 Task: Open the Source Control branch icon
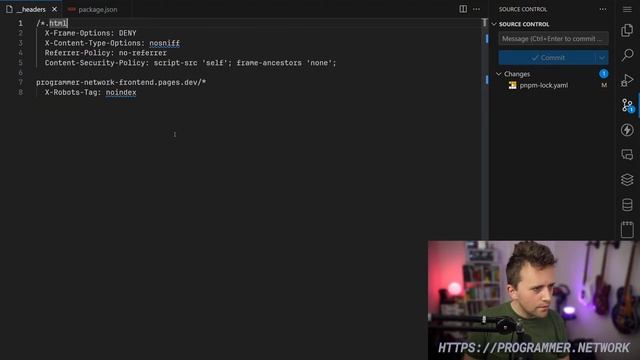point(627,105)
